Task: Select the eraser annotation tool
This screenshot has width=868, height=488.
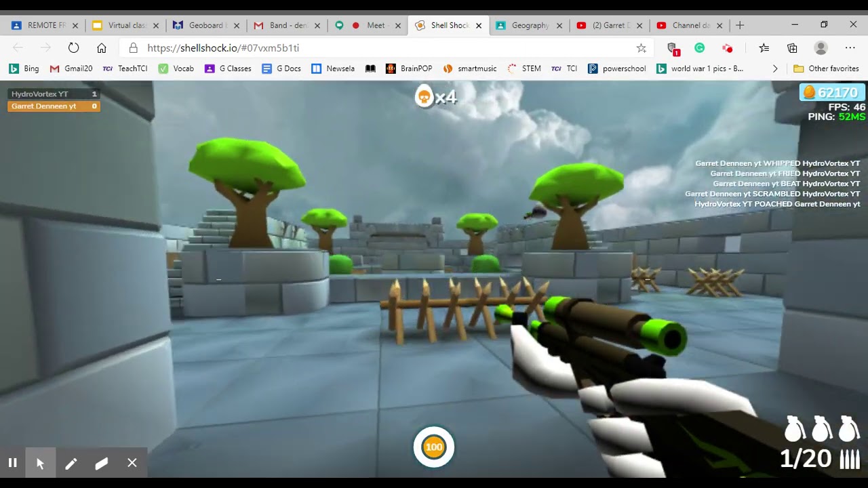Action: (101, 463)
